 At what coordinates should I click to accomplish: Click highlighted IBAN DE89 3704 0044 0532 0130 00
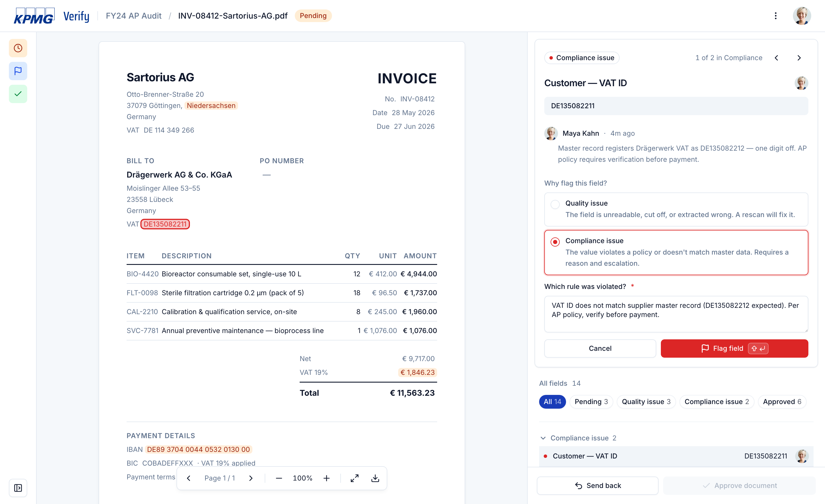[x=199, y=450]
